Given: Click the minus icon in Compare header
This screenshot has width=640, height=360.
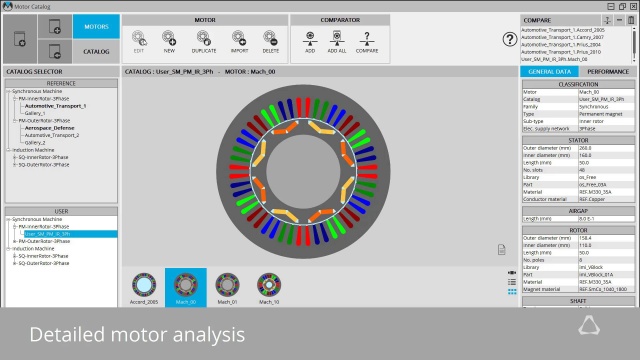Looking at the screenshot, I should pyautogui.click(x=619, y=20).
